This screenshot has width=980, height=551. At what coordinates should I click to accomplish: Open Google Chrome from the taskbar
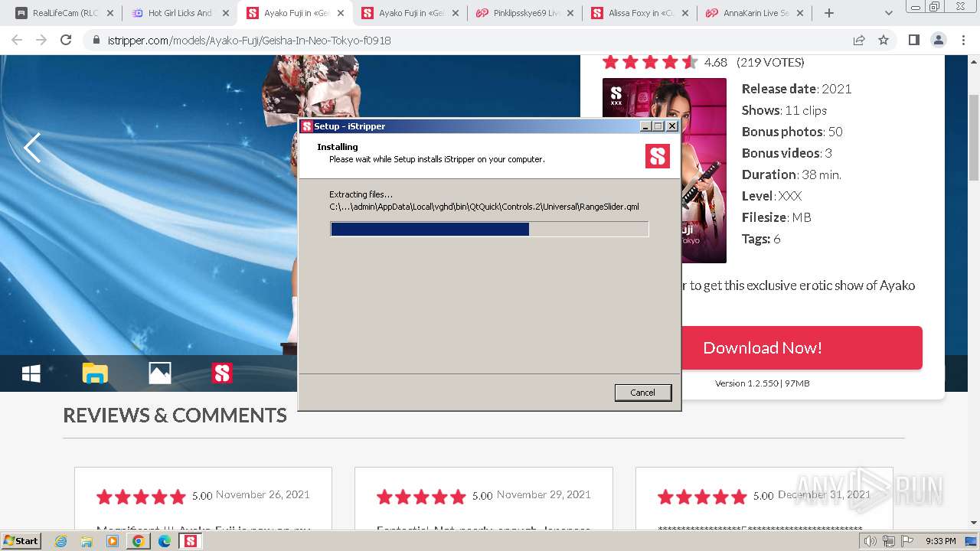[x=139, y=541]
